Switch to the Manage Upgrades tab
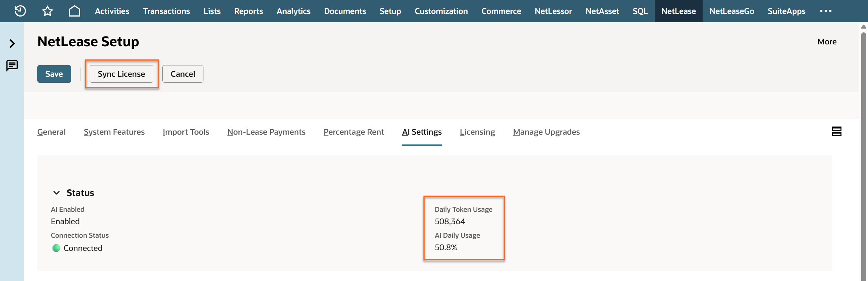 coord(546,132)
